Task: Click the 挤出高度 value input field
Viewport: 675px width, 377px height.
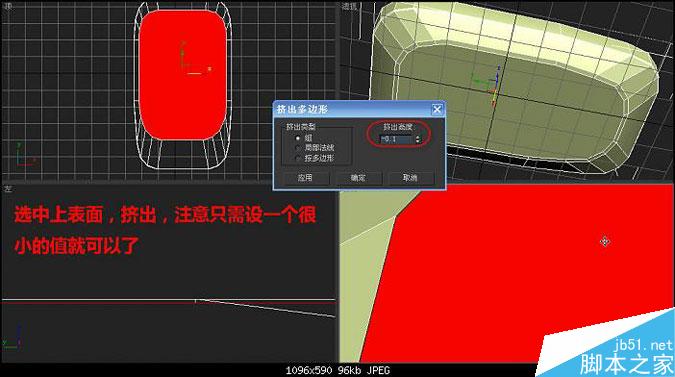Action: [x=396, y=139]
